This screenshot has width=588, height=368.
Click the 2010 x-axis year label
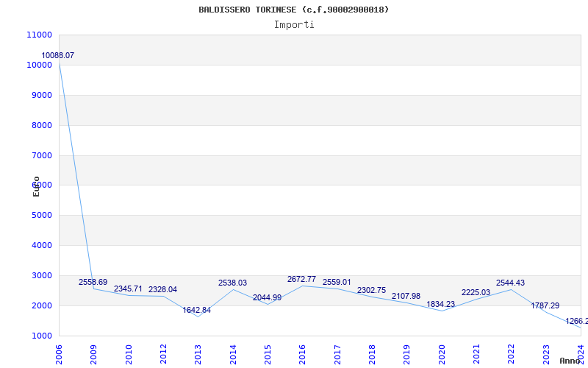(129, 354)
